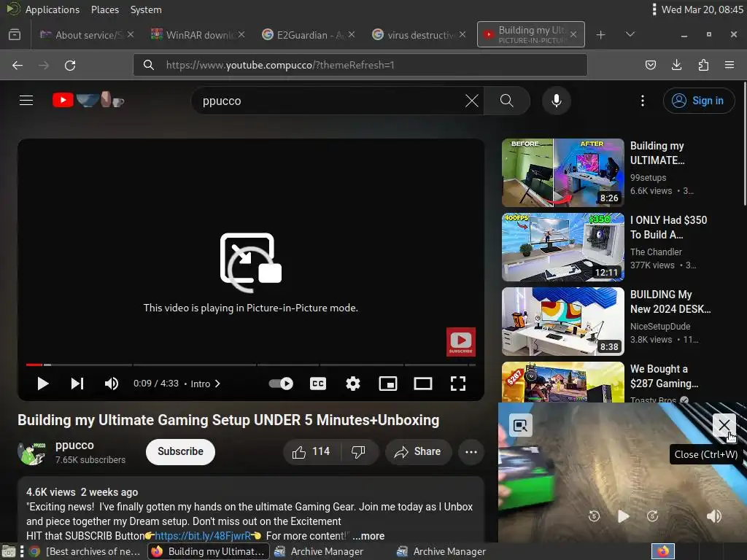Expand description with ...more

[x=368, y=536]
